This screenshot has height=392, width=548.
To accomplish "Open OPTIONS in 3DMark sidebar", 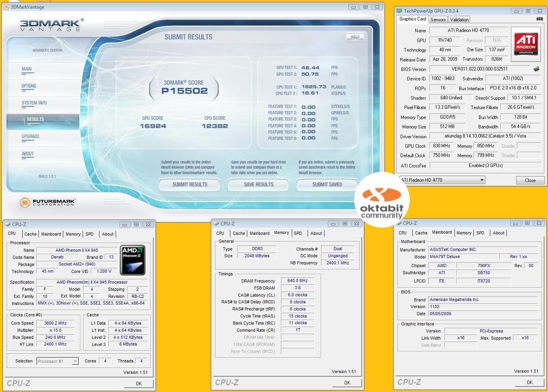I will coord(29,86).
